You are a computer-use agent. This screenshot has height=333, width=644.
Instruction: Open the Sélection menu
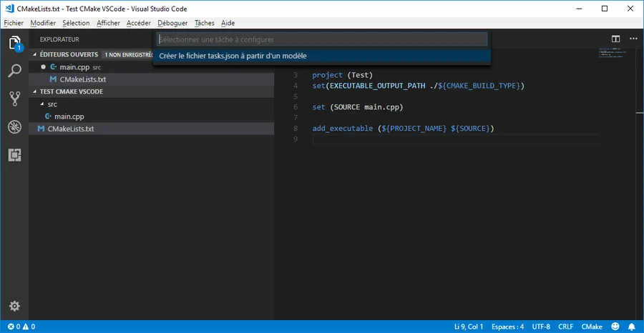[76, 23]
